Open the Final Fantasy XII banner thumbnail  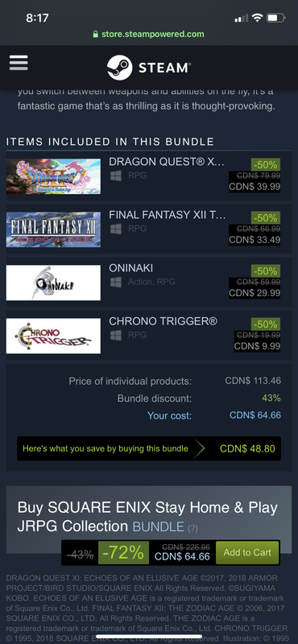53,229
